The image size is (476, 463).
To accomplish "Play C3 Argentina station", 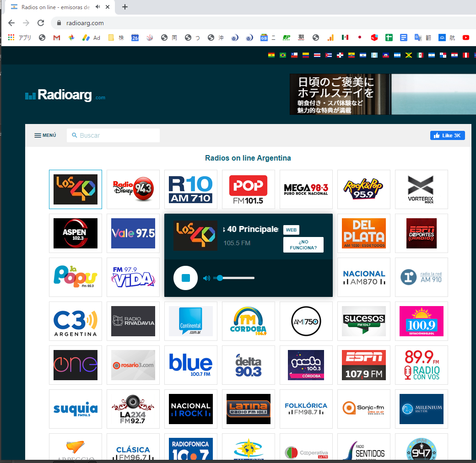I will click(75, 321).
